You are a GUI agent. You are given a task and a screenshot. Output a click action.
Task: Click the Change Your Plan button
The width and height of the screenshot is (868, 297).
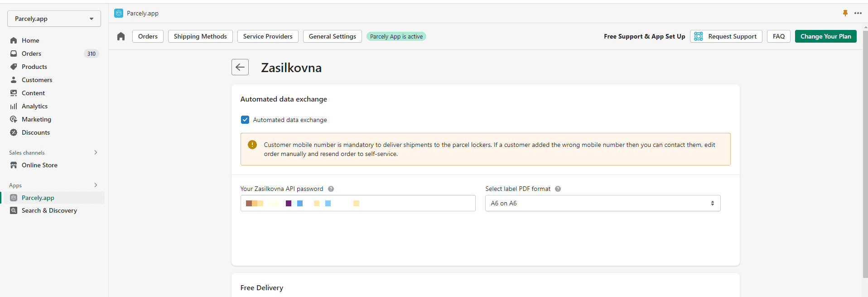[825, 36]
